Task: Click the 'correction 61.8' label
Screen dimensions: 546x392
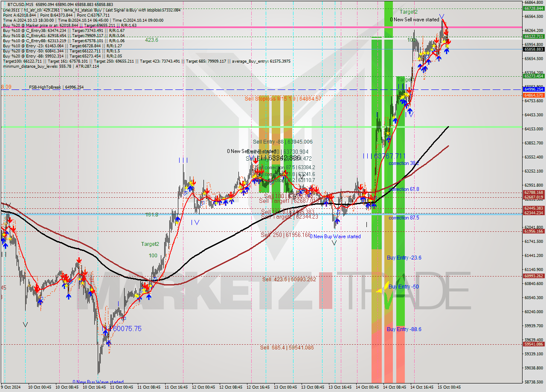Action: (404, 189)
